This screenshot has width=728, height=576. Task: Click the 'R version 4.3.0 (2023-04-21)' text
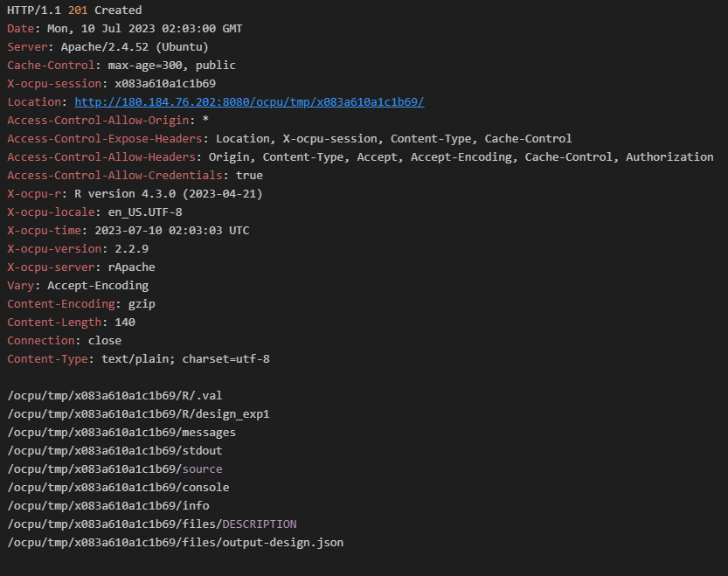[x=169, y=194]
